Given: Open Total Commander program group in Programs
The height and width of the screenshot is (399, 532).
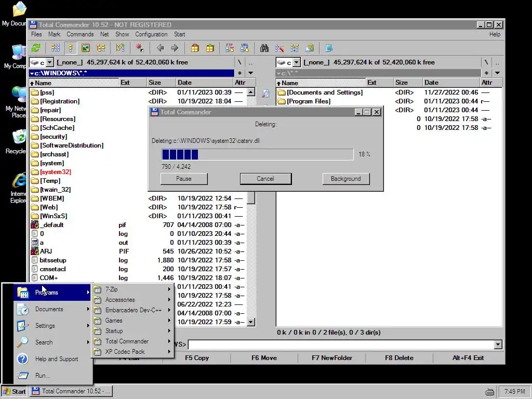Looking at the screenshot, I should (x=132, y=341).
